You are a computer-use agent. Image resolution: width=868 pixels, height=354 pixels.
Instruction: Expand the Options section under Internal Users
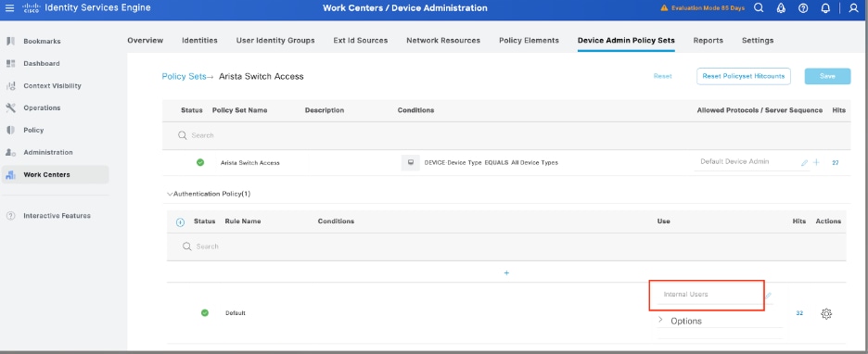(x=660, y=321)
